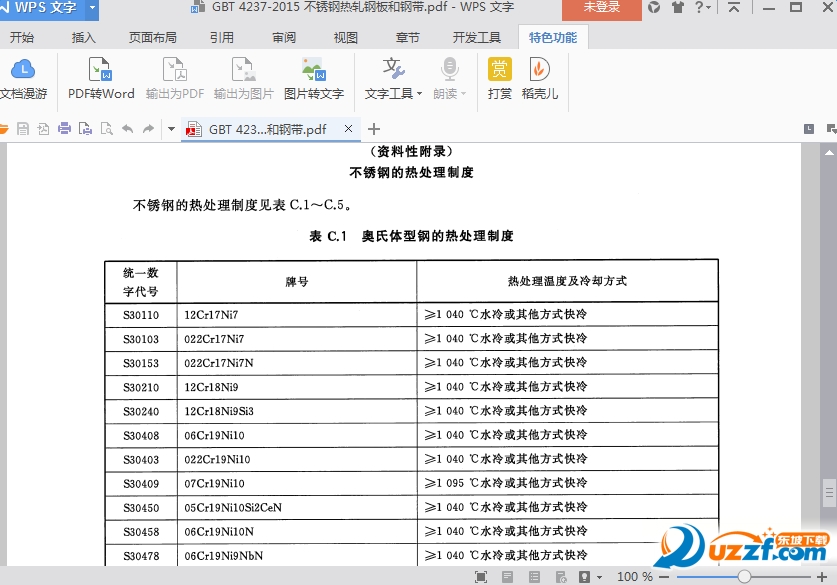Screen dimensions: 837x585
Task: Click the heading 不锈钢的热处理制度
Action: coord(411,172)
